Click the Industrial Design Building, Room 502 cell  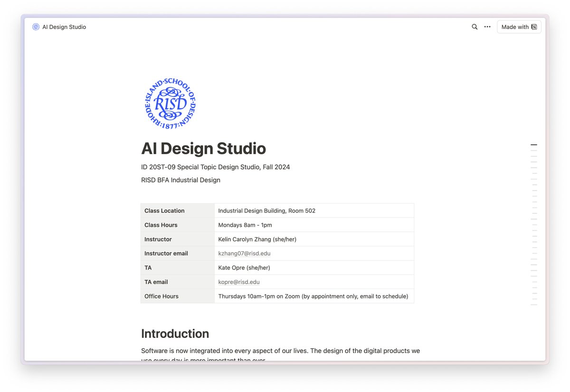[266, 210]
